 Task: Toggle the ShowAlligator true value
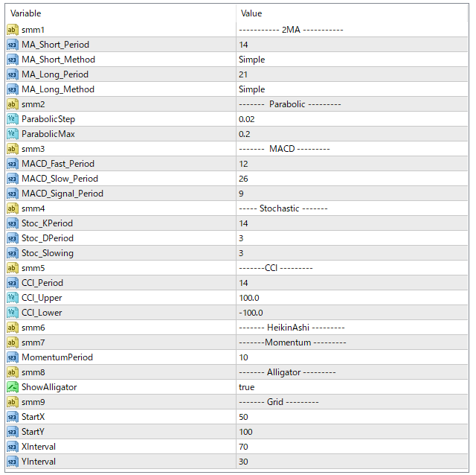pos(247,387)
